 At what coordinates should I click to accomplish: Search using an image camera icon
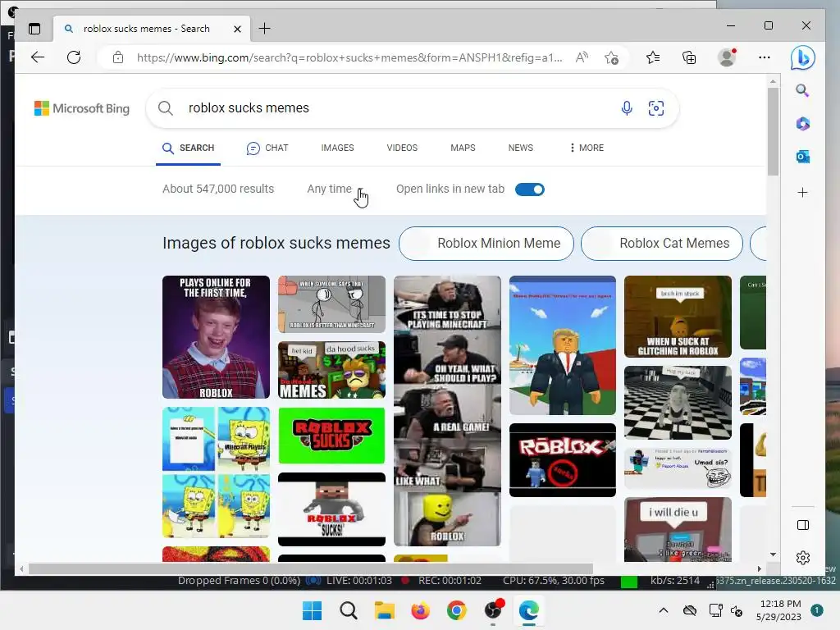656,108
